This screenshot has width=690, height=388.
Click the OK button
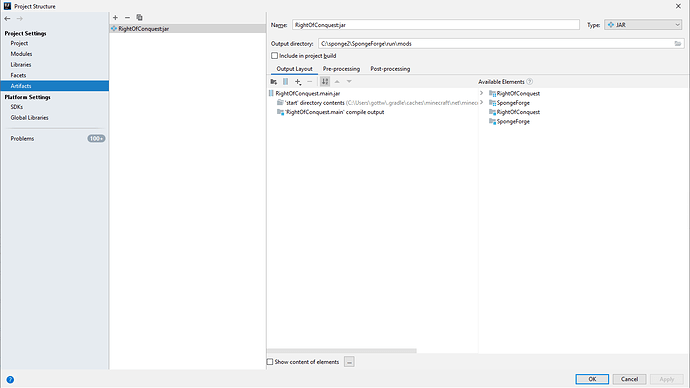click(592, 379)
